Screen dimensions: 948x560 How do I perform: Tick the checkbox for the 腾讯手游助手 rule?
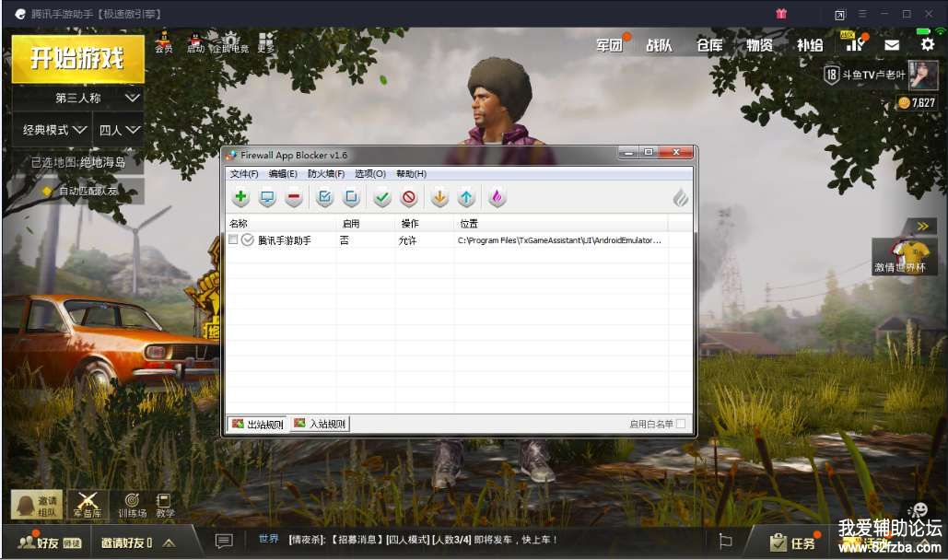point(233,239)
